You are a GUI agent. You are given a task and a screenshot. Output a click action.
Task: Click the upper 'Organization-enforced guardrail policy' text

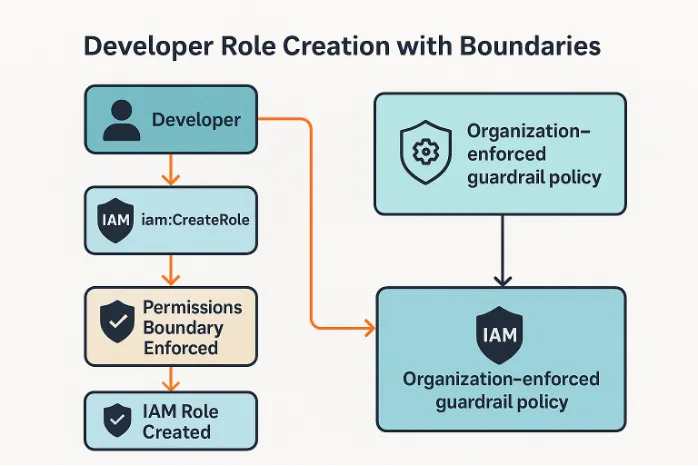click(533, 154)
